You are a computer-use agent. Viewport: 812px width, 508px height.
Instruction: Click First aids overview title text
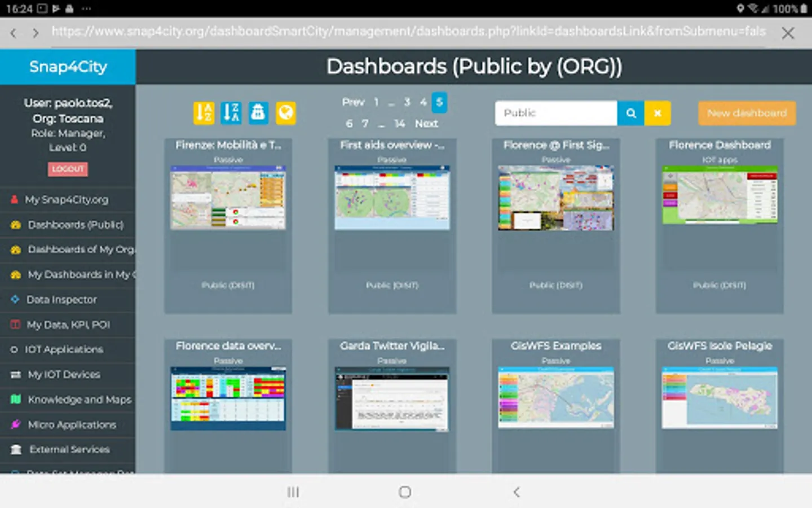pyautogui.click(x=392, y=145)
